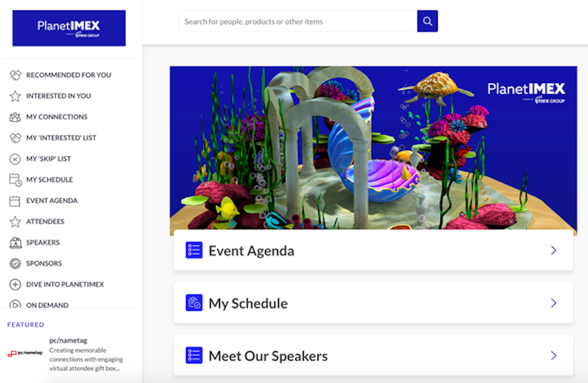Click the Dive Into PlanetIMEX plus icon
The image size is (588, 383).
[15, 284]
